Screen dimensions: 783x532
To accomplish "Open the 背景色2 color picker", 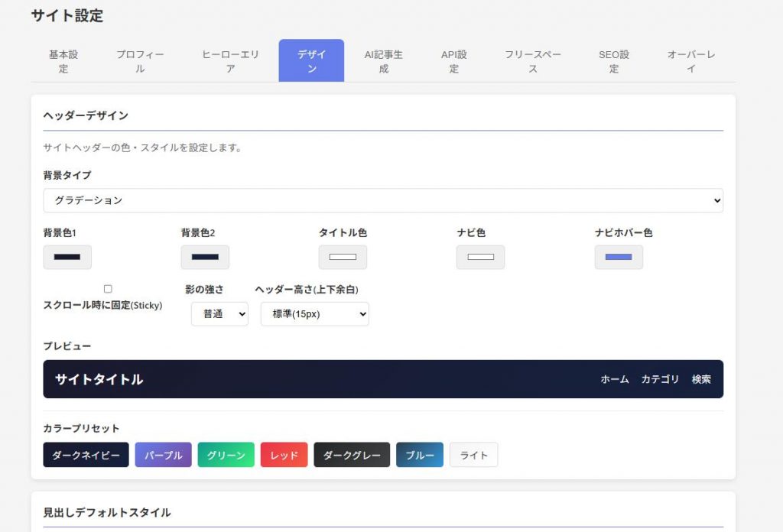I will pos(205,257).
